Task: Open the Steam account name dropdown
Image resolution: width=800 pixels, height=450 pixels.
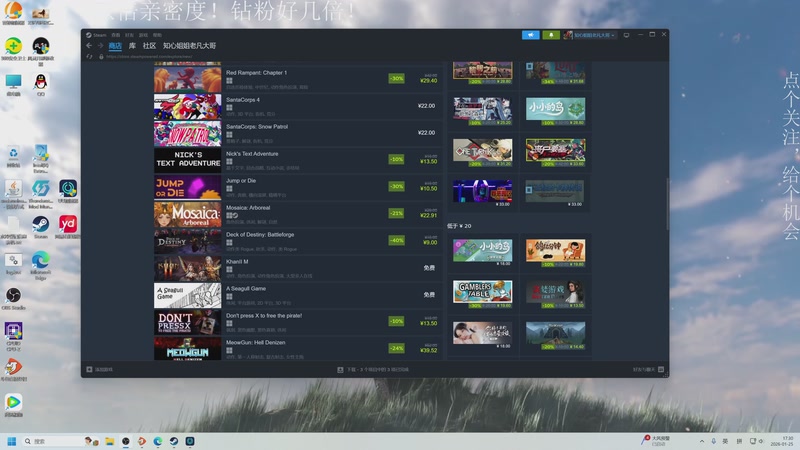Action: [x=590, y=35]
